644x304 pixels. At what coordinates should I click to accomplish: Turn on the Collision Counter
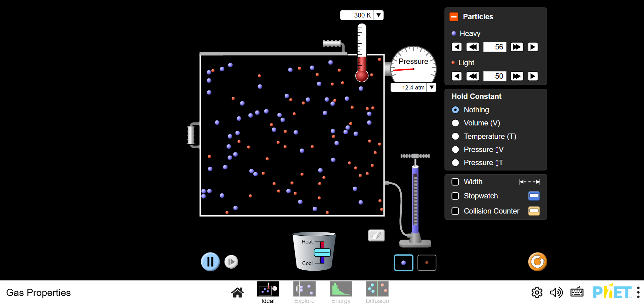pos(455,211)
